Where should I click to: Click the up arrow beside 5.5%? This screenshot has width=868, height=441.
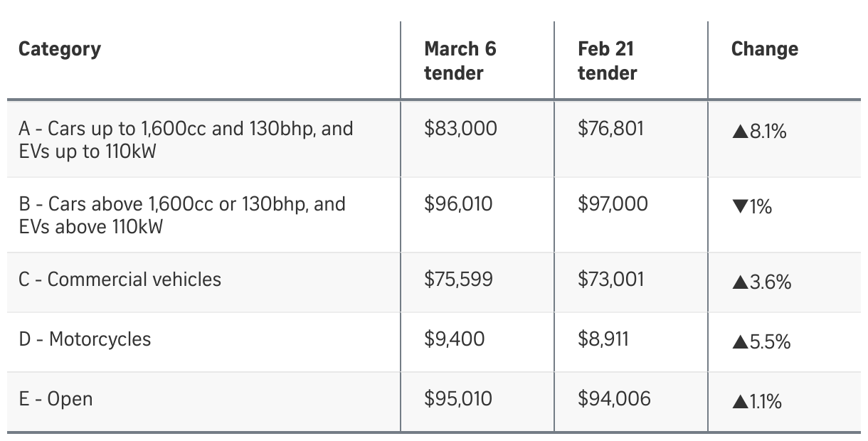click(739, 342)
